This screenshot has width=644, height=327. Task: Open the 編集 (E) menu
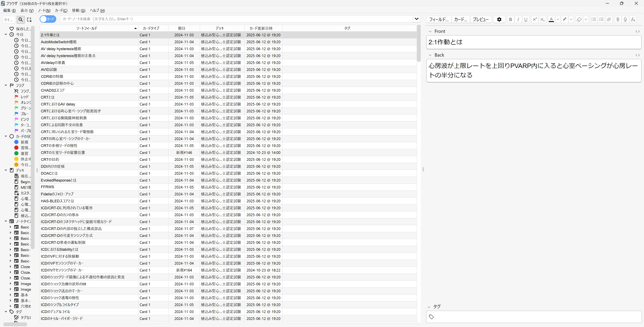point(9,10)
